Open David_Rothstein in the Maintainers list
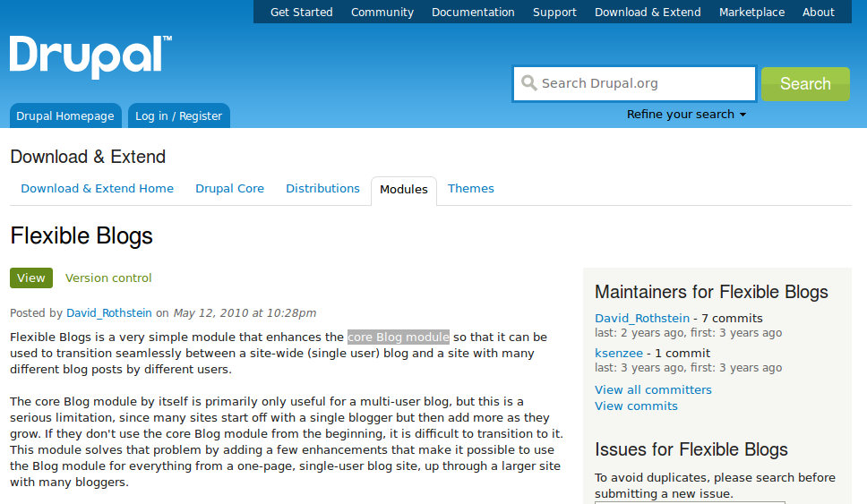This screenshot has height=504, width=867. (x=642, y=319)
